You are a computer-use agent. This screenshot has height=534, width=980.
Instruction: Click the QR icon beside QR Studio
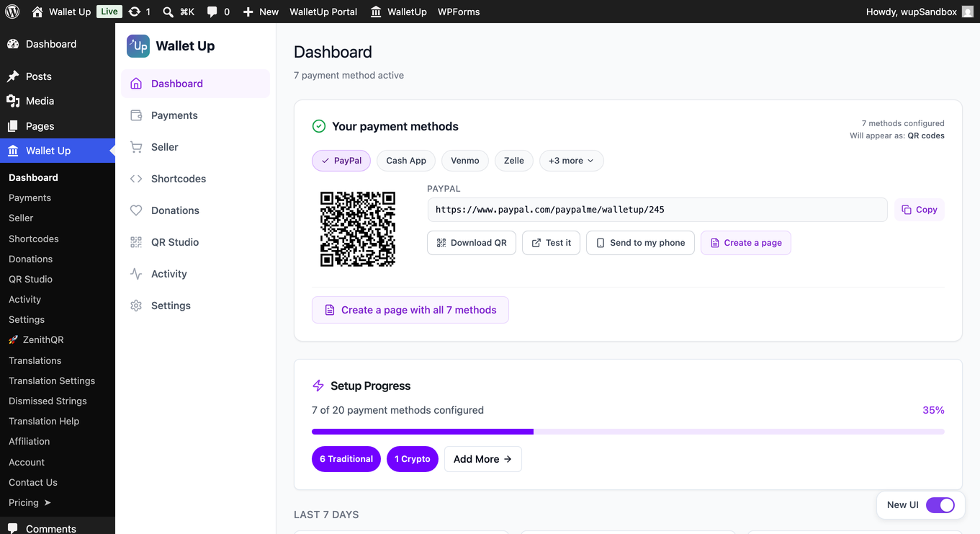click(x=136, y=242)
